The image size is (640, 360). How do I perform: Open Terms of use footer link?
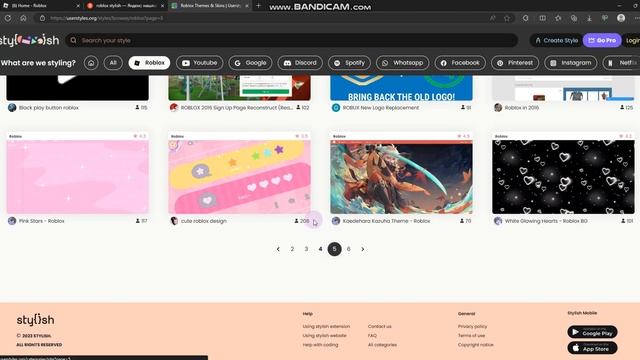(471, 336)
